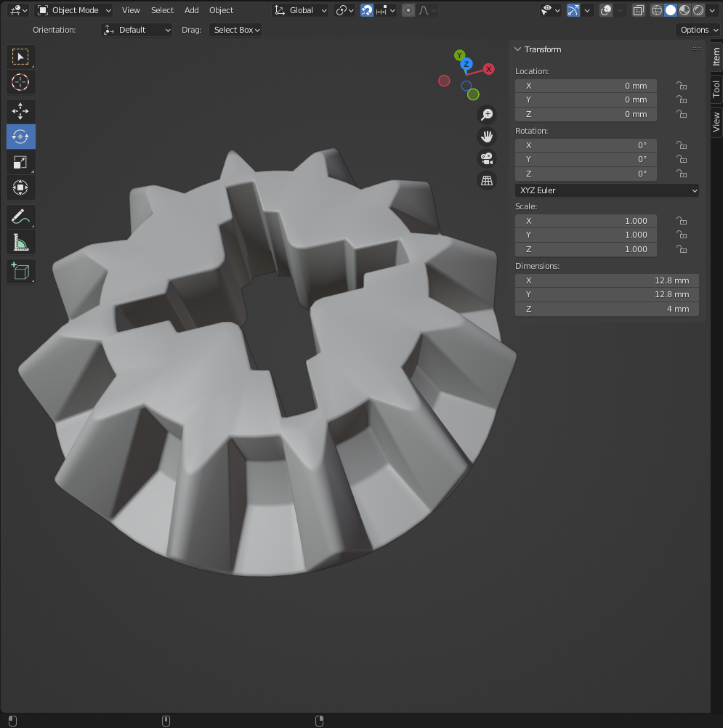Choose the Move tool

[x=20, y=111]
